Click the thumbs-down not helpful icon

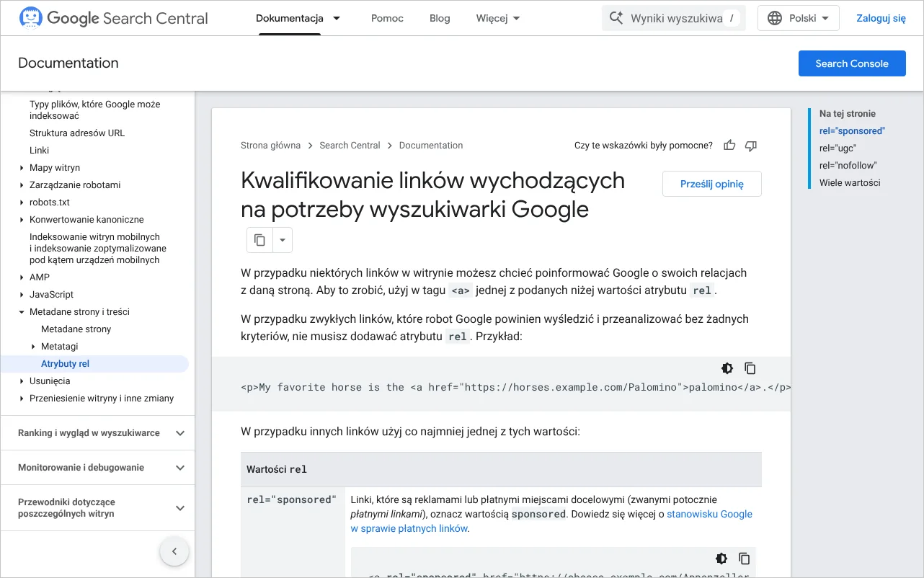pos(751,146)
